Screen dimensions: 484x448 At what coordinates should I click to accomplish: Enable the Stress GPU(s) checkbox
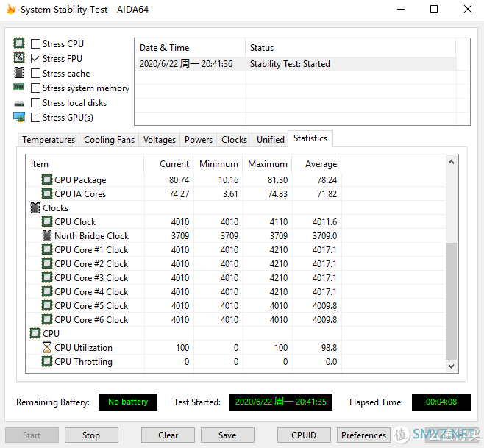pos(35,117)
